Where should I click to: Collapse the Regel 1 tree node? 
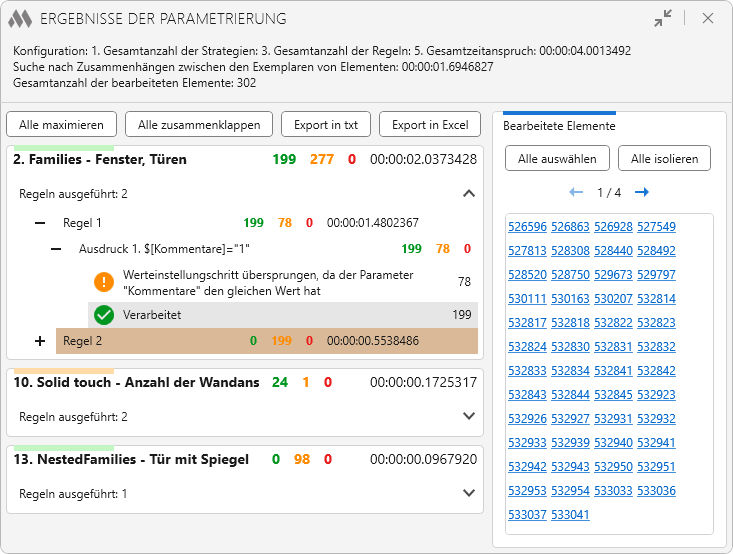point(40,223)
